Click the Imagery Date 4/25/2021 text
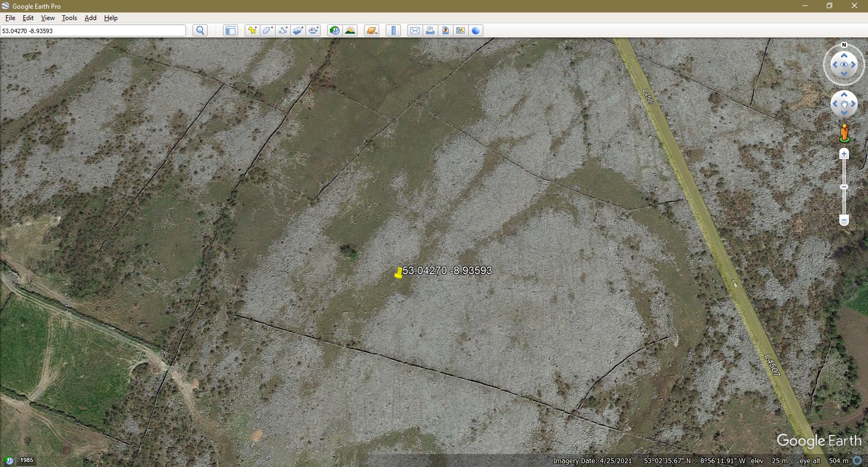Screen dimensions: 868x467 (x=592, y=460)
